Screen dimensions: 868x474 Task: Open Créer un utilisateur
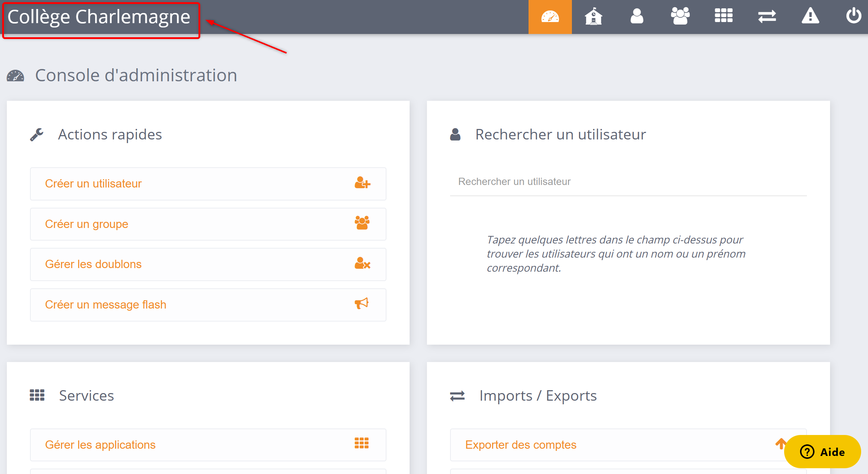click(208, 184)
